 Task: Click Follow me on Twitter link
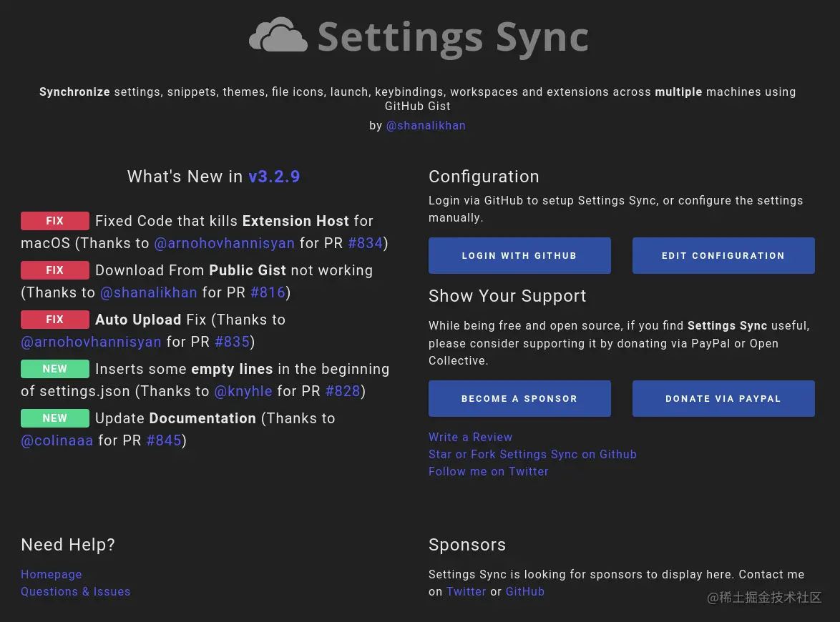pos(488,471)
